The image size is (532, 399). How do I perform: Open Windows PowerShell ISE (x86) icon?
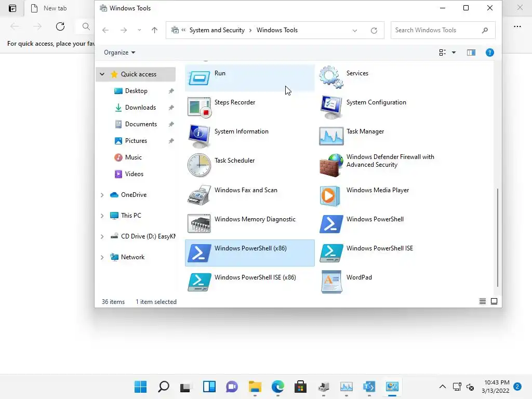coord(199,282)
